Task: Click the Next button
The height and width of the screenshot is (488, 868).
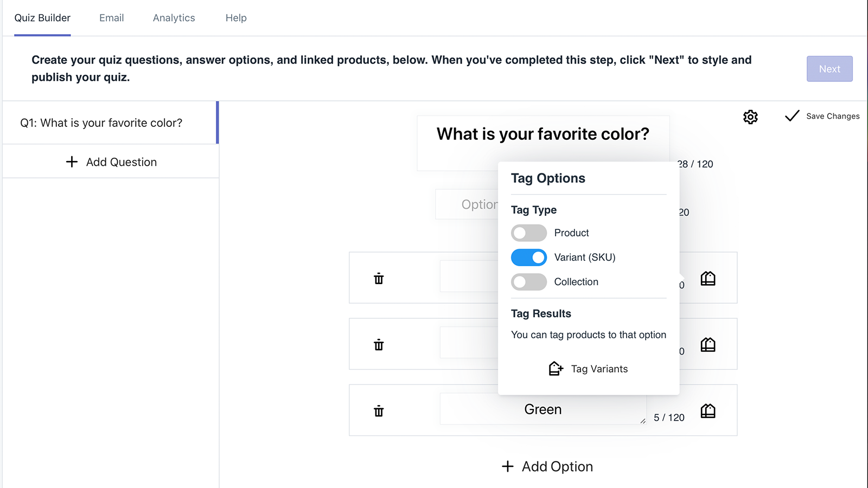Action: 829,69
